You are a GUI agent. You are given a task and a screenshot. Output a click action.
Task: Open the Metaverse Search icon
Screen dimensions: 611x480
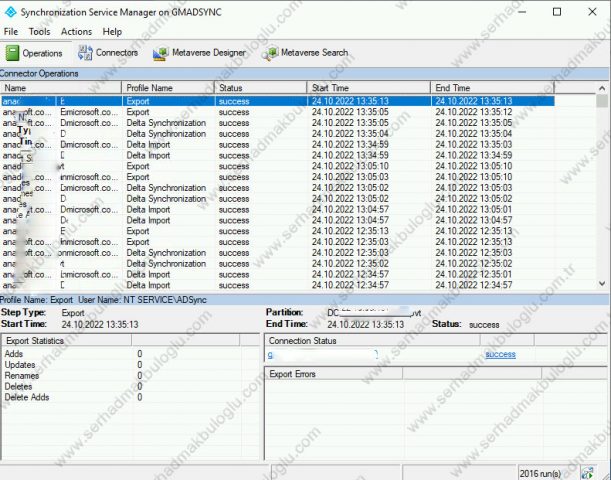[x=270, y=53]
